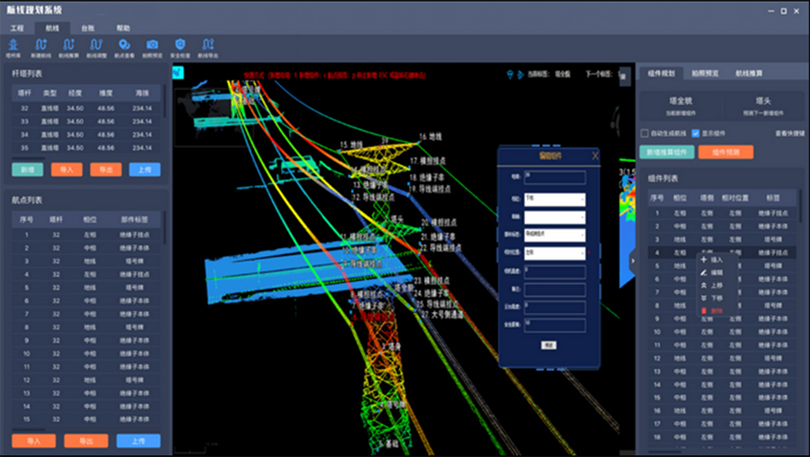
Task: Open the 相位 dropdown in edit dialog
Action: [554, 199]
